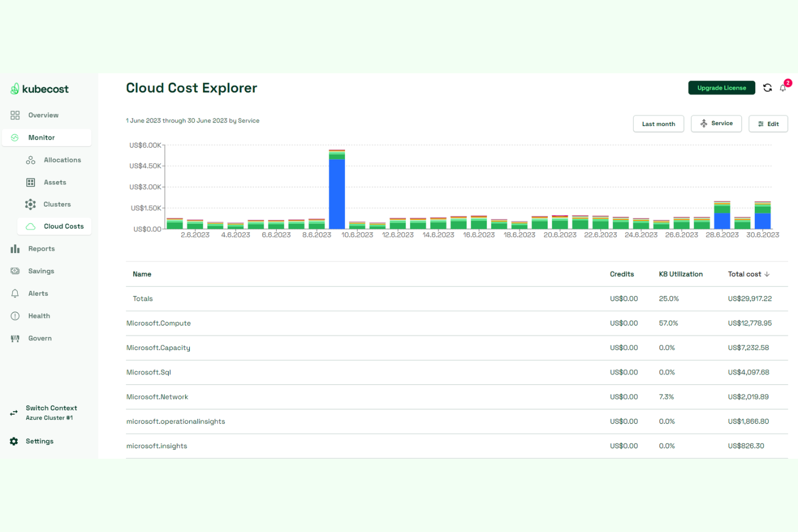
Task: Select the Savings piggy-bank icon
Action: (x=15, y=271)
